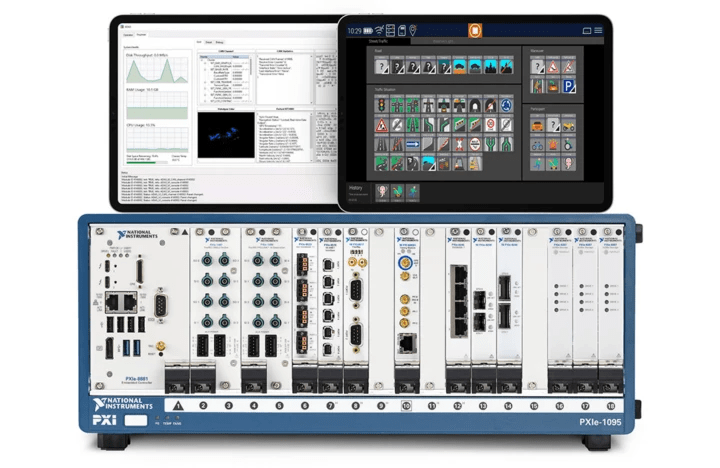Screen dimensions: 720x468
Task: Select the crossed-out city skyline tile
Action: (x=506, y=67)
